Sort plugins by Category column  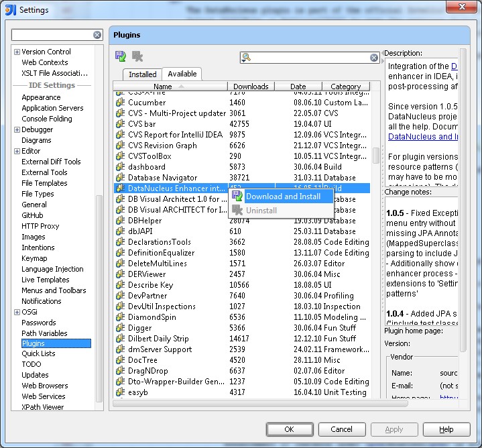[x=346, y=87]
